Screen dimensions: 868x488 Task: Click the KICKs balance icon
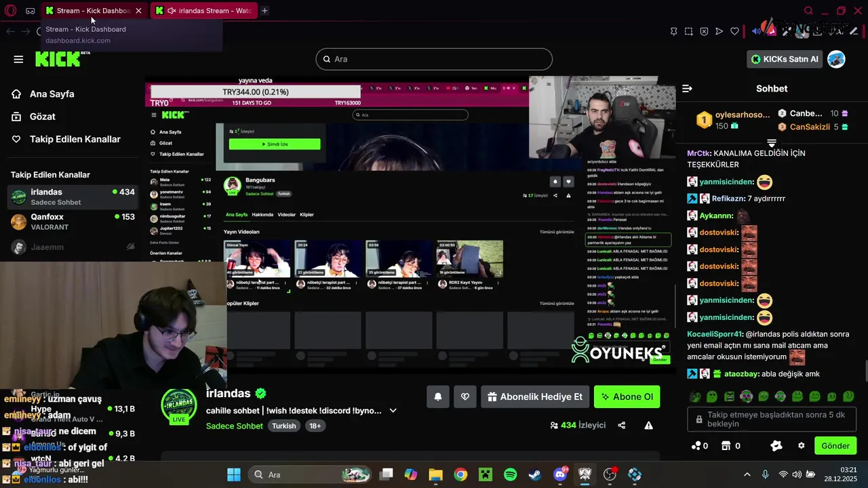696,445
